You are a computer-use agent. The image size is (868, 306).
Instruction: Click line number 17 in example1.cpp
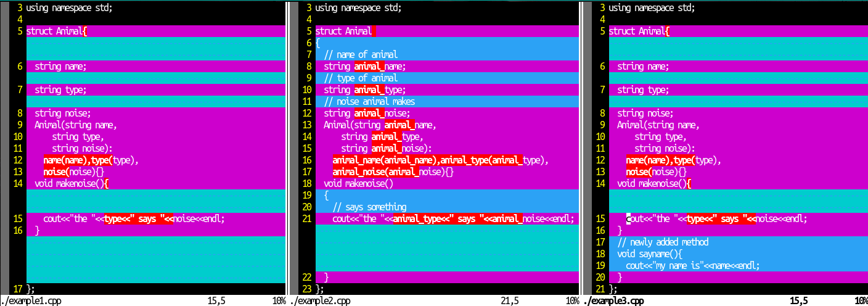17,289
